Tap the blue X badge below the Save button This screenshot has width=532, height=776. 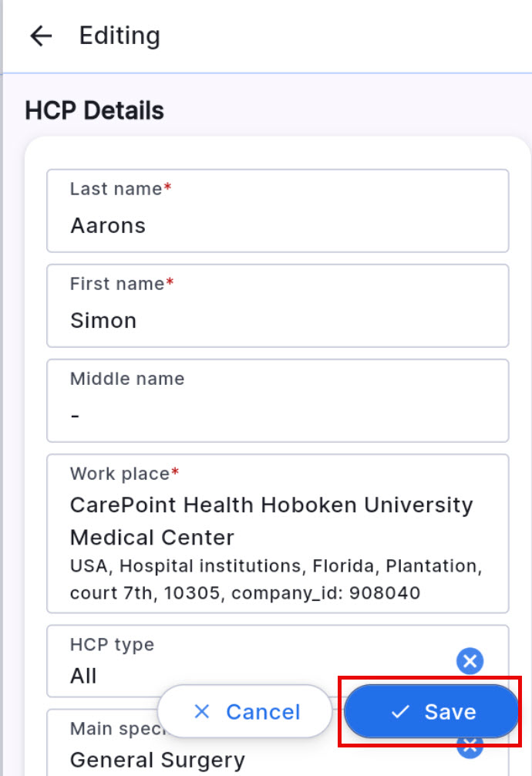[470, 745]
